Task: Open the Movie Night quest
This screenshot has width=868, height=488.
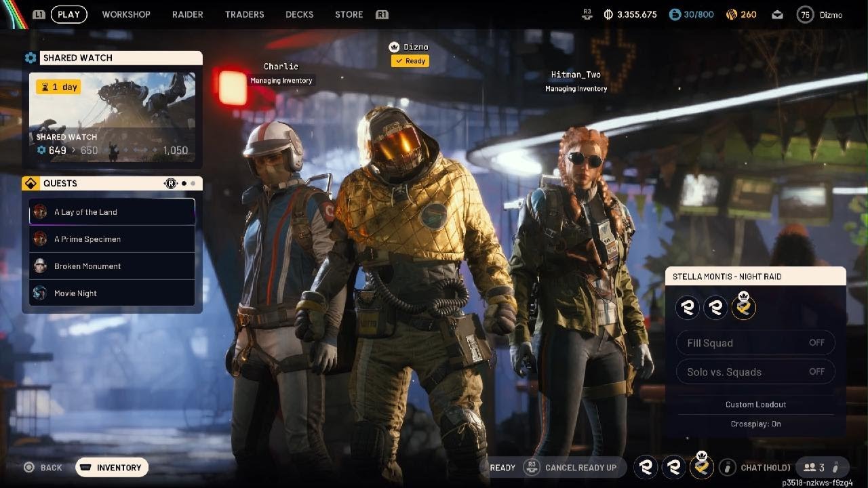Action: 112,293
